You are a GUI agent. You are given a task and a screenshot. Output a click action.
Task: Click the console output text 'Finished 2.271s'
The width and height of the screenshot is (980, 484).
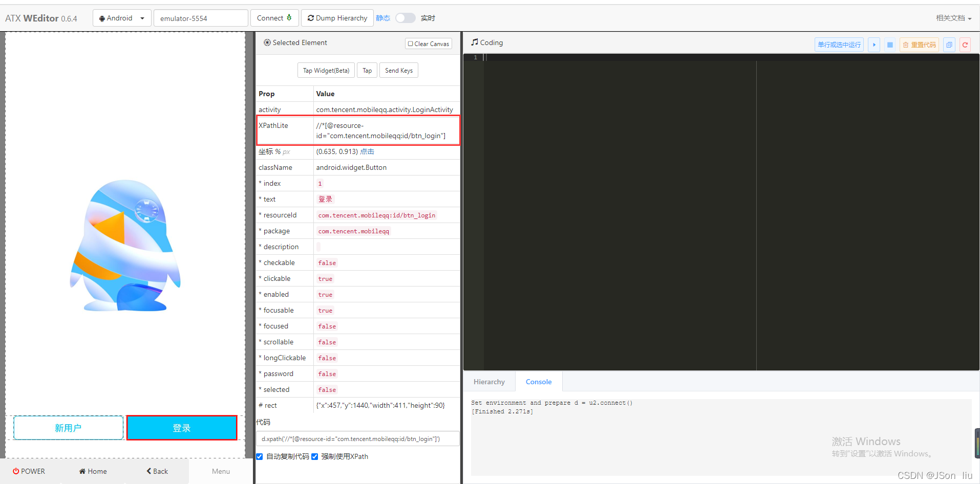click(x=502, y=411)
